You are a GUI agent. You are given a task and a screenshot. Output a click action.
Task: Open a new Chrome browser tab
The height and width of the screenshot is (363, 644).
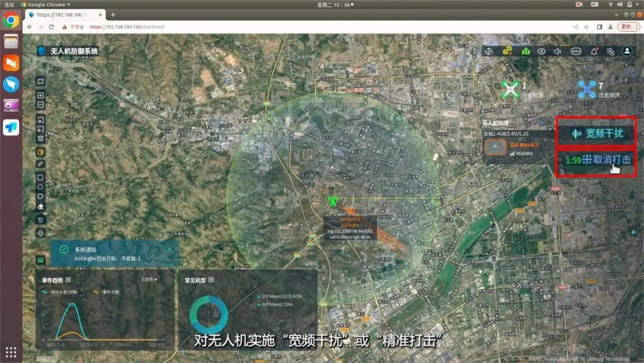point(113,14)
